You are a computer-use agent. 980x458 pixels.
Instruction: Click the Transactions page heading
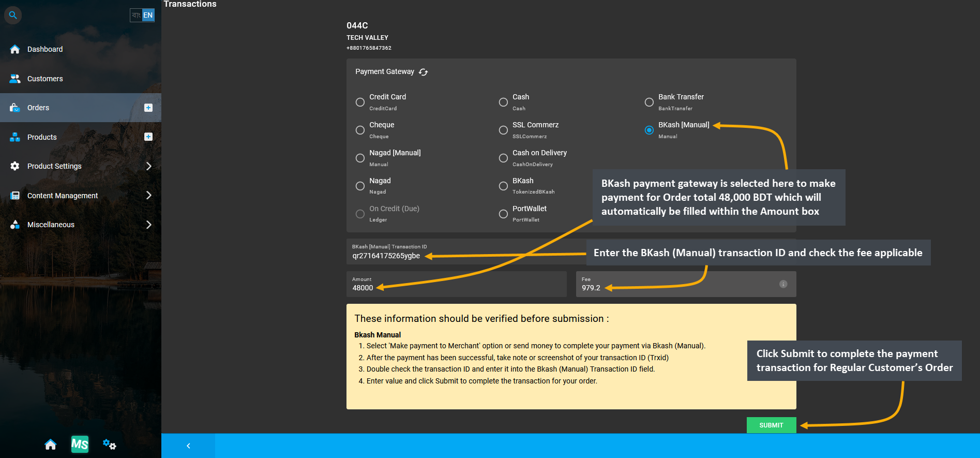tap(190, 4)
